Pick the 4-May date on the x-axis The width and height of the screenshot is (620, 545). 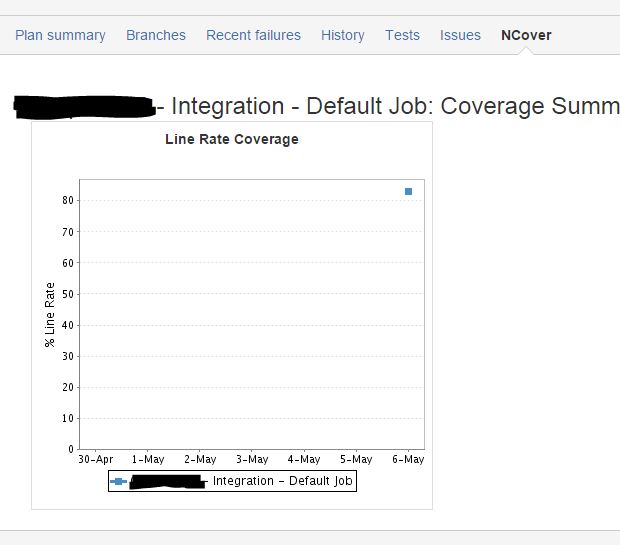point(304,459)
